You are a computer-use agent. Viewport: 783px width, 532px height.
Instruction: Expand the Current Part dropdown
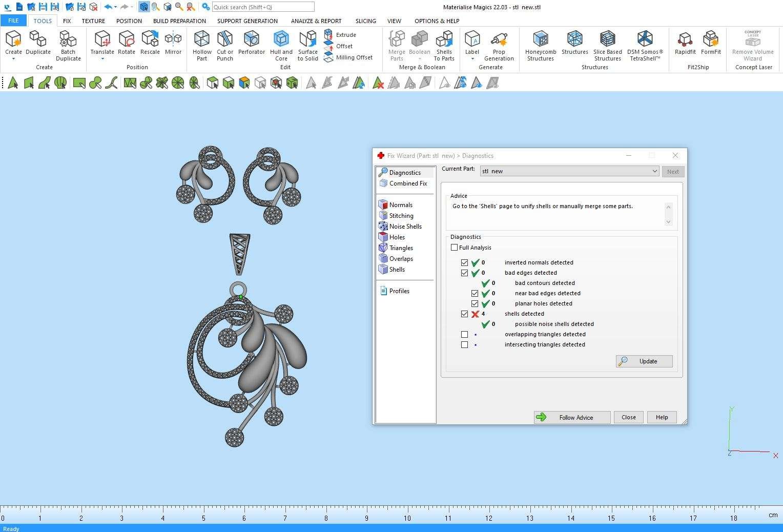point(654,171)
